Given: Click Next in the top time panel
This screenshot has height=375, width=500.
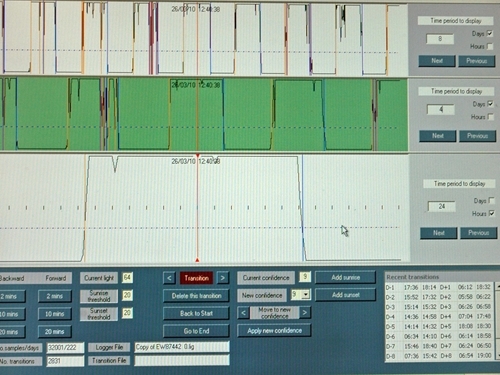Looking at the screenshot, I should click(x=437, y=61).
